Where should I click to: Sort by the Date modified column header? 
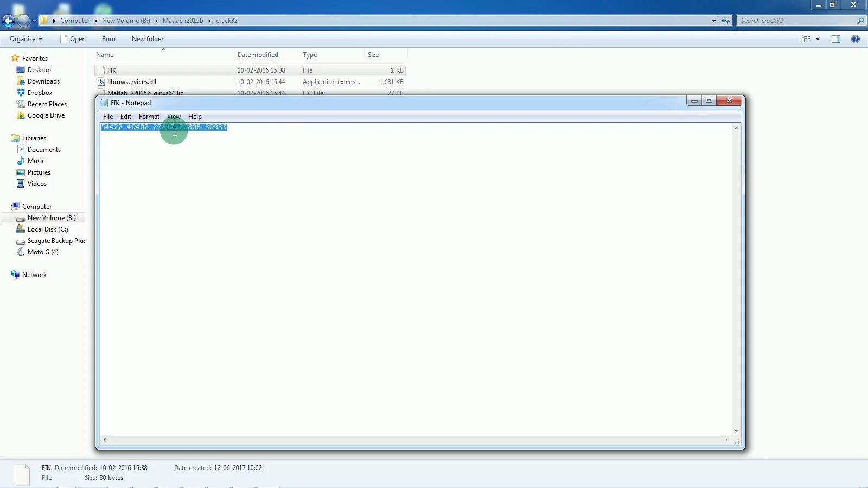click(258, 55)
